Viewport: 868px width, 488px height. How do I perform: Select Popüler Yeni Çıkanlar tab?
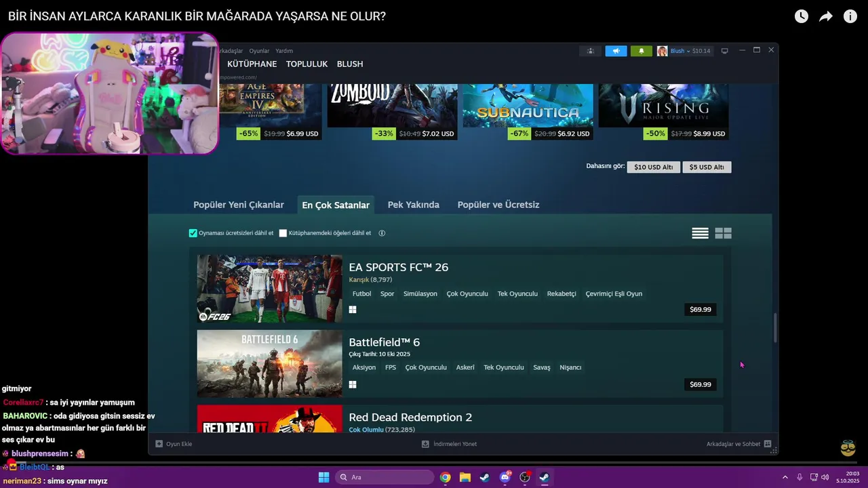[x=239, y=205]
